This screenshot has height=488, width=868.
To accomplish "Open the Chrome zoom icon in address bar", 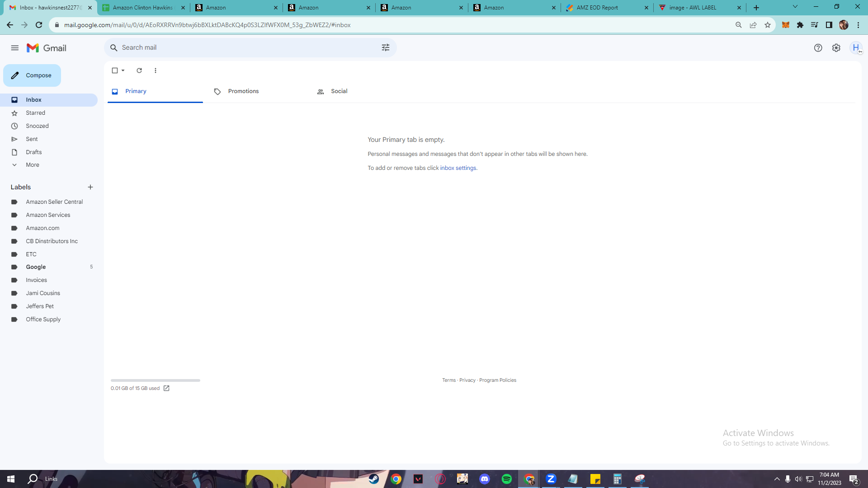I will pyautogui.click(x=739, y=25).
